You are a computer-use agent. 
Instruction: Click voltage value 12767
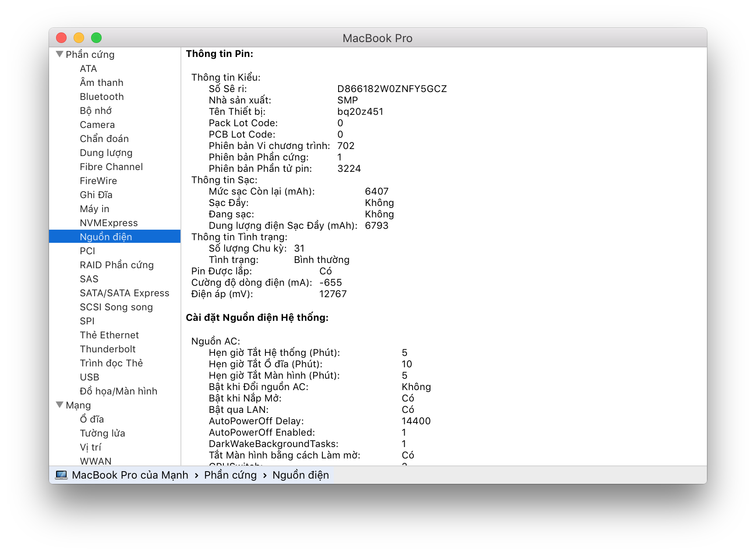[x=333, y=294]
